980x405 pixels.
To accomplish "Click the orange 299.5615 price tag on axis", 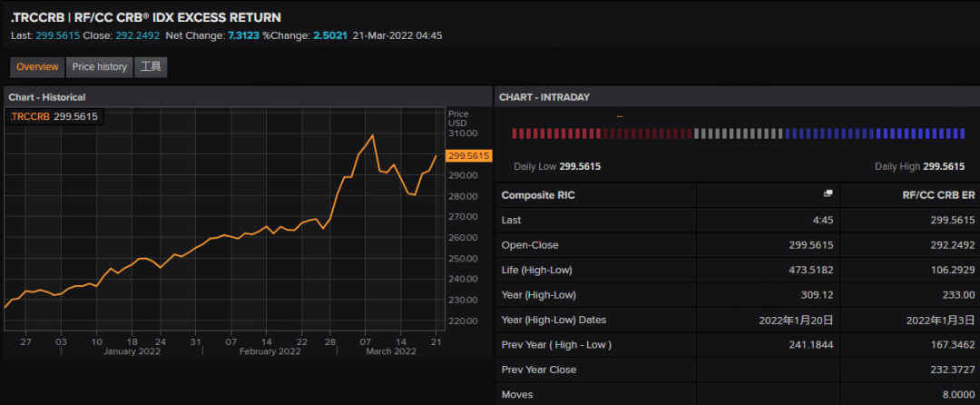I will pyautogui.click(x=469, y=156).
